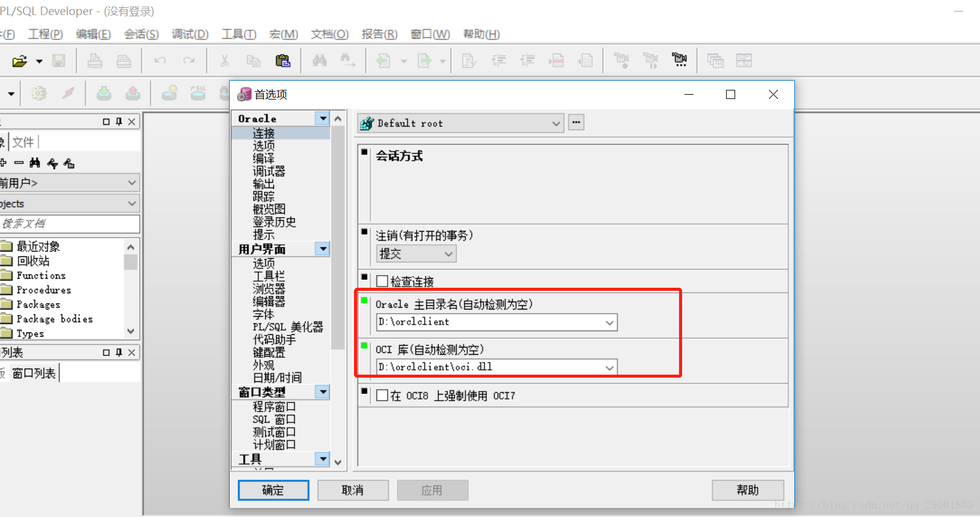Click the Cut scissors icon

224,61
